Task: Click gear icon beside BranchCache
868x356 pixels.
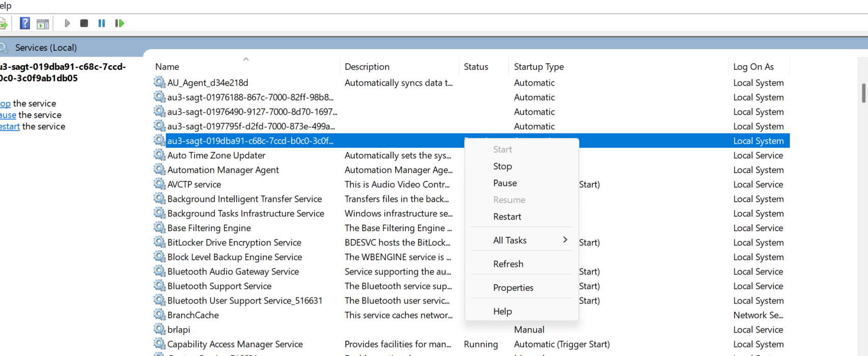Action: (159, 315)
